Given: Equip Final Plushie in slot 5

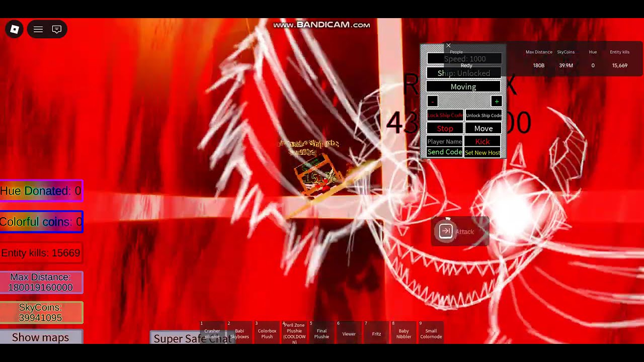Looking at the screenshot, I should tap(321, 333).
